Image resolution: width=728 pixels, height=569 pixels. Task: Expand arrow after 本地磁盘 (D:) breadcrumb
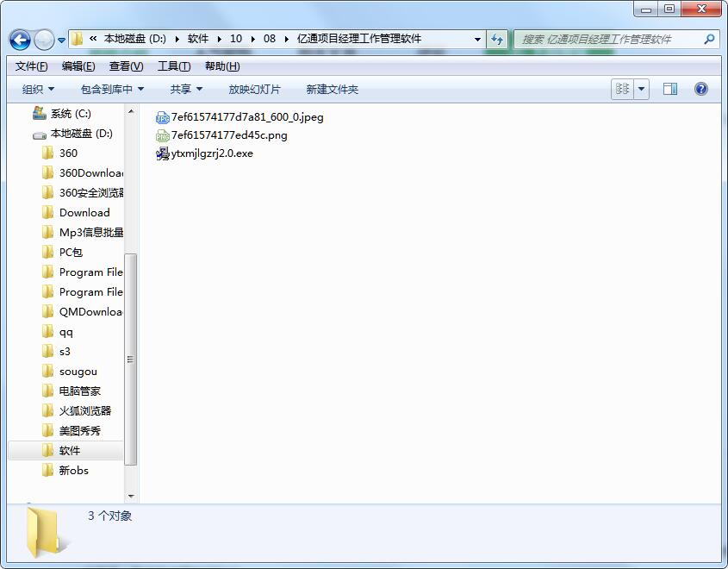click(x=177, y=39)
